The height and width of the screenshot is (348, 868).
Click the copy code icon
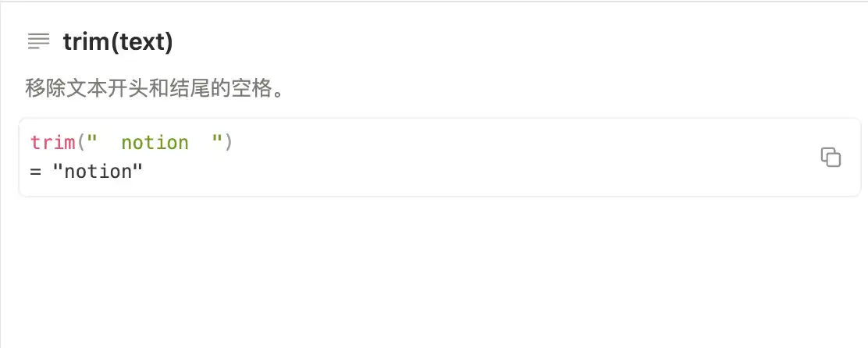coord(831,157)
